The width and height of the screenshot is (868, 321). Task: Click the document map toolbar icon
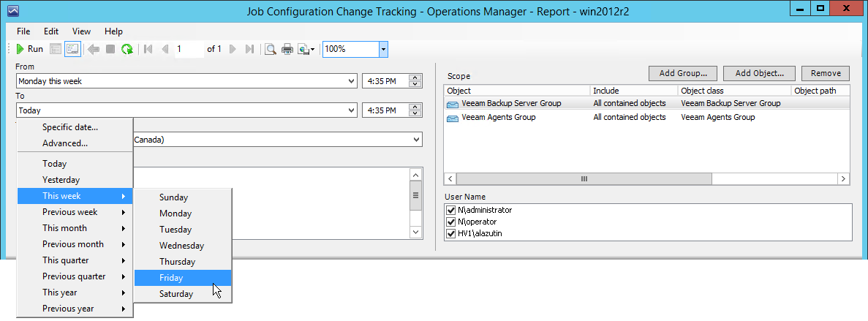click(x=56, y=49)
